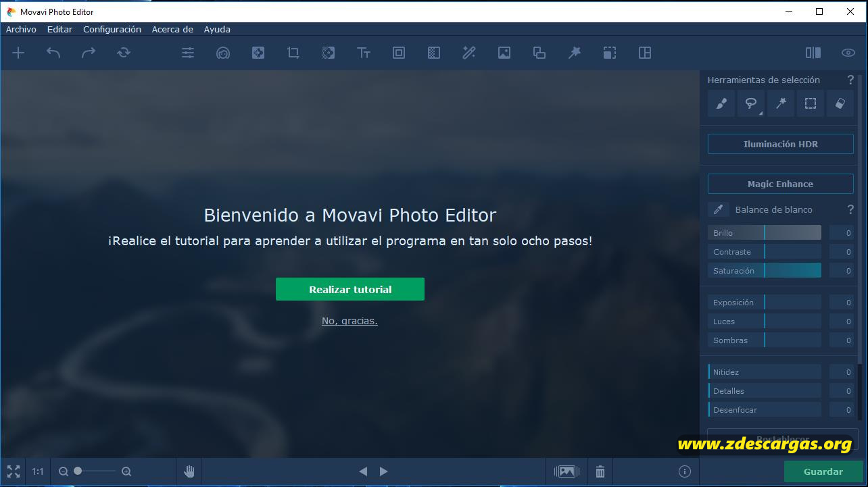
Task: Open the image gallery filmstrip icon
Action: click(x=567, y=471)
